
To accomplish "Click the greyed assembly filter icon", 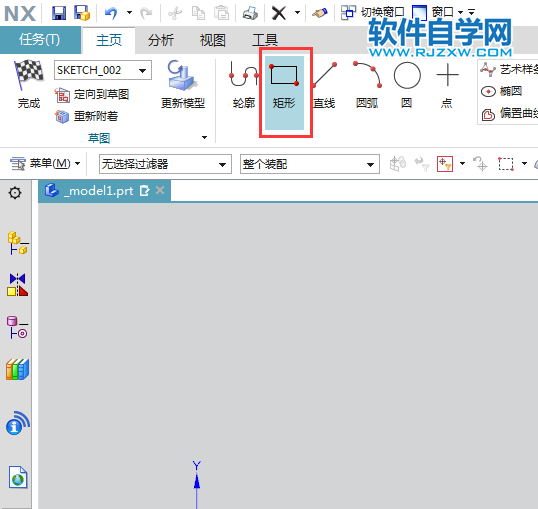I will (x=398, y=164).
